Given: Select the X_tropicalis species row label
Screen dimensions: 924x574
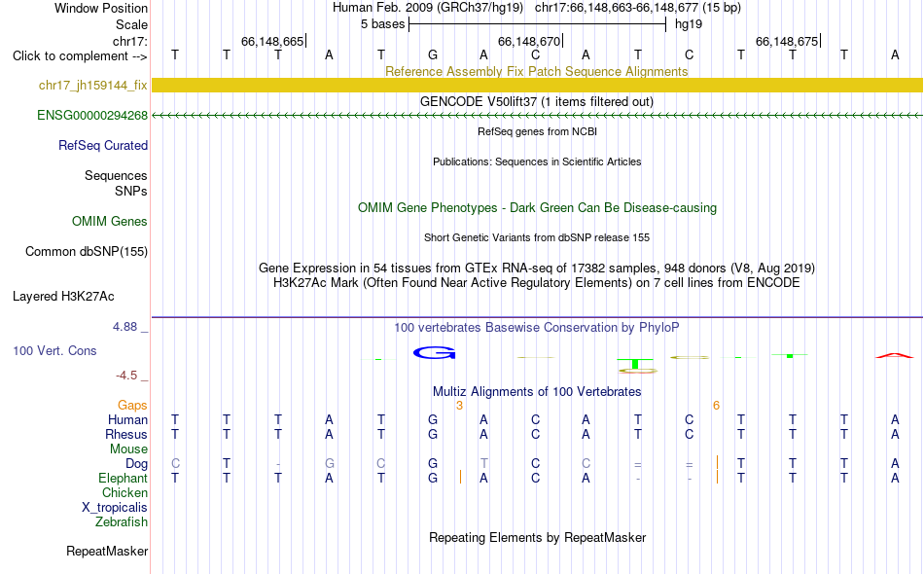Looking at the screenshot, I should tap(115, 508).
